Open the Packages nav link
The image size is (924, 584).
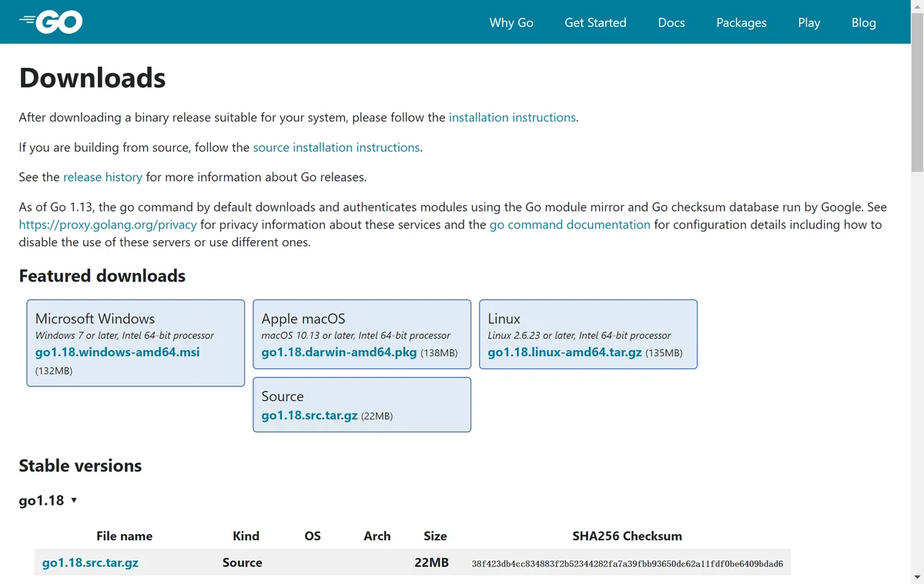(741, 22)
